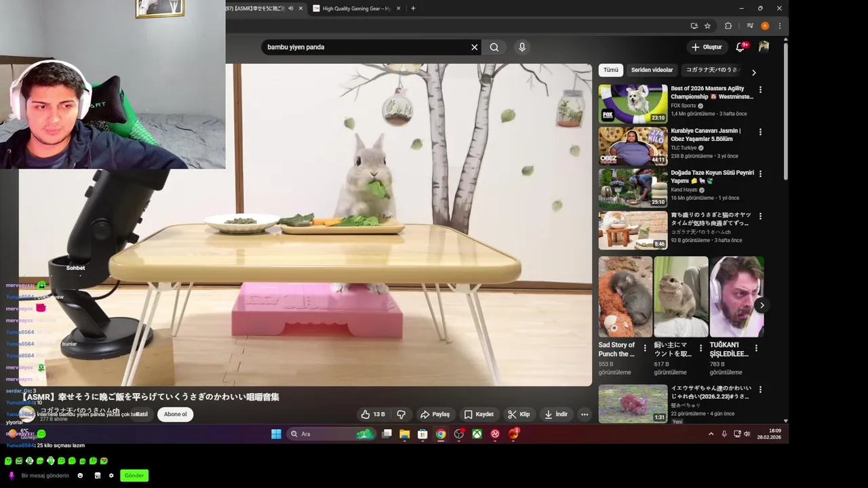Open File Explorer from taskbar

click(x=405, y=434)
